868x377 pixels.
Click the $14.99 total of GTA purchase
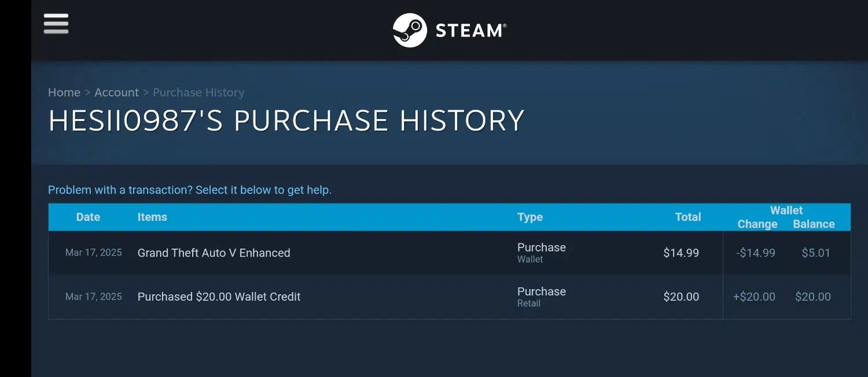tap(681, 253)
